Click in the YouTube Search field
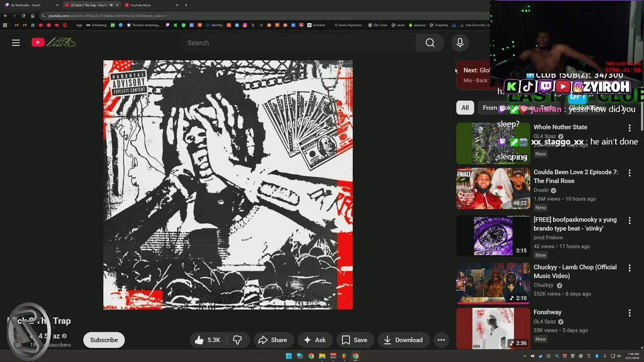Screen dimensions: 644x362 point(298,43)
